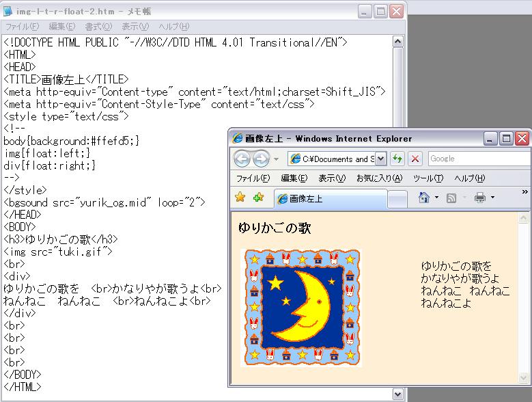Click the red Stop button in IE
This screenshot has height=402, width=532.
[415, 159]
